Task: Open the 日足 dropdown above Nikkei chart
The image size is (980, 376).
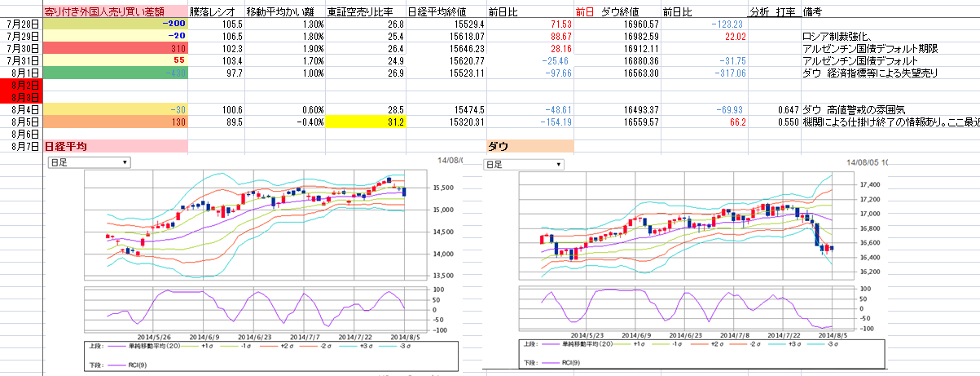Action: 88,163
